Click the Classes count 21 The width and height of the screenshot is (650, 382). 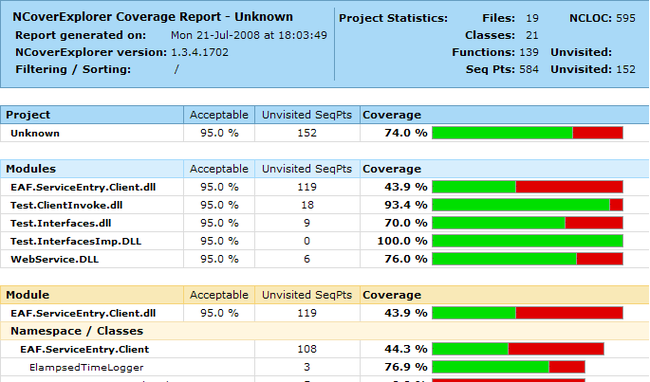[x=532, y=35]
